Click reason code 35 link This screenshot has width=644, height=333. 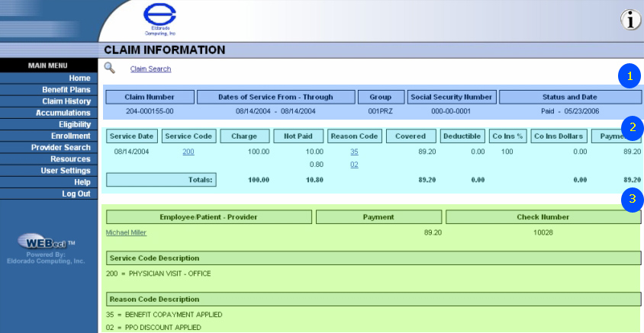(354, 152)
